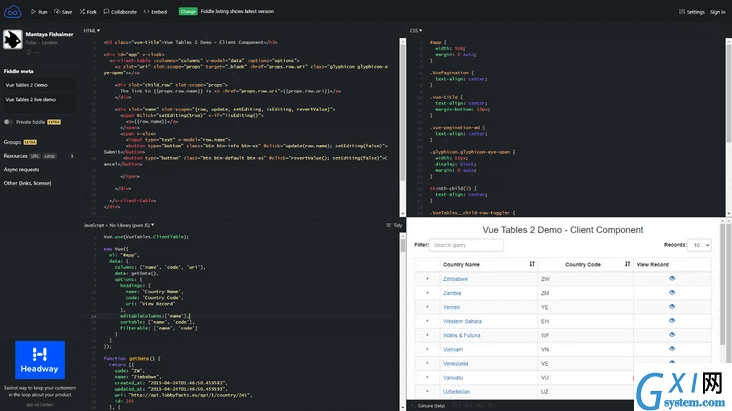732x411 pixels.
Task: Click the eye icon in Western Sahara row
Action: (x=672, y=320)
